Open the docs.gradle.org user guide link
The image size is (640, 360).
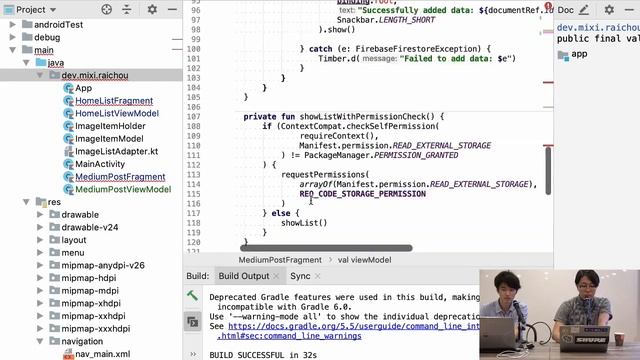point(354,326)
